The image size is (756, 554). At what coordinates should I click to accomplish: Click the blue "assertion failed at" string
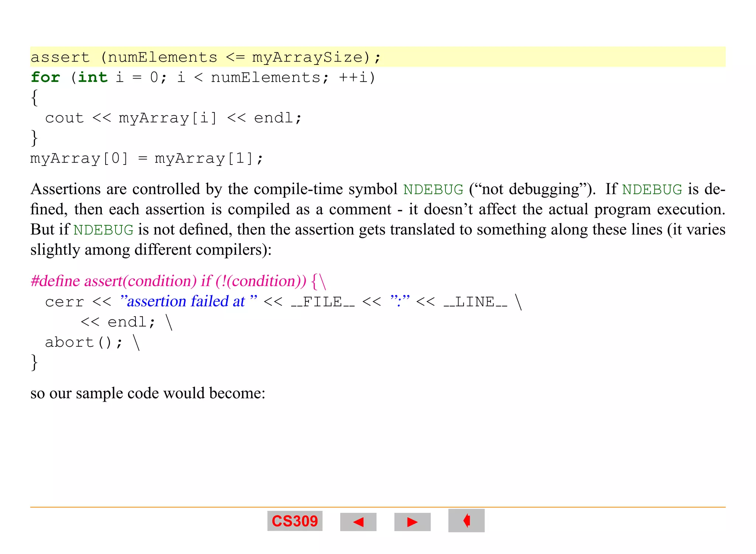pyautogui.click(x=188, y=301)
